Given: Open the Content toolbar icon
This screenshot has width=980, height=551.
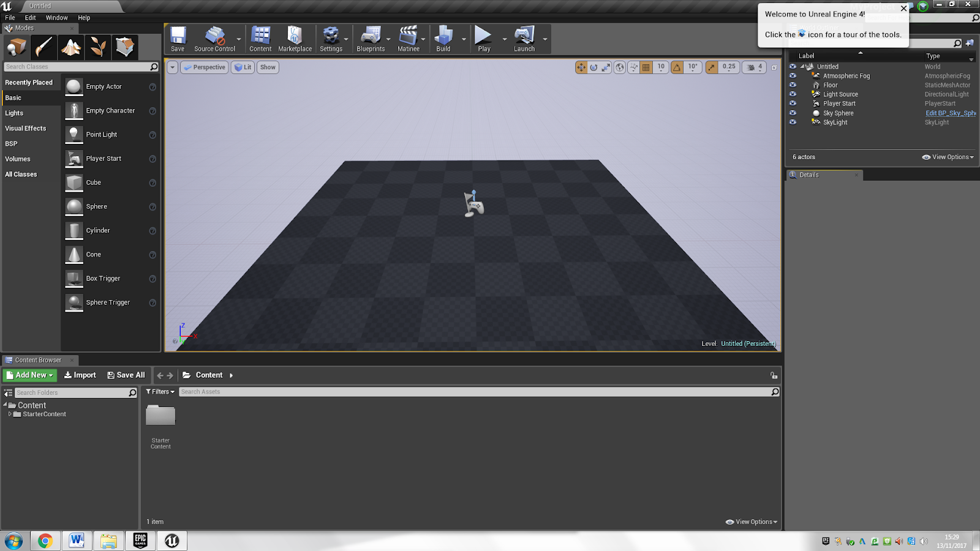Looking at the screenshot, I should tap(260, 39).
